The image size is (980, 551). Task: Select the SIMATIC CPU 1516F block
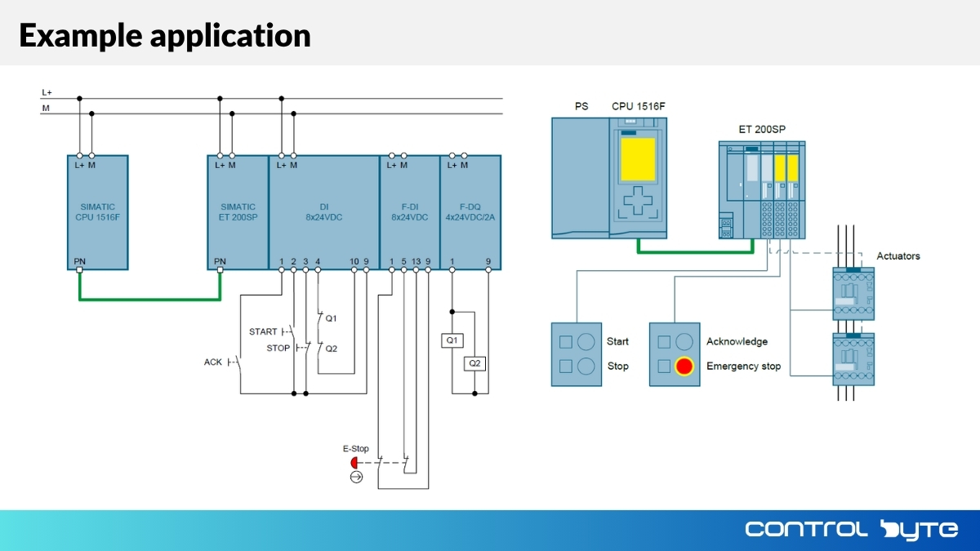tap(98, 212)
